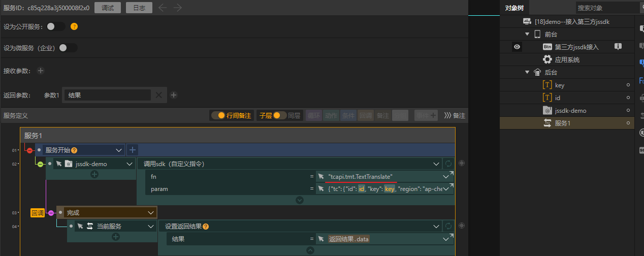Remove the 结果 return parameter with X
Viewport: 644px width, 256px height.
click(158, 95)
